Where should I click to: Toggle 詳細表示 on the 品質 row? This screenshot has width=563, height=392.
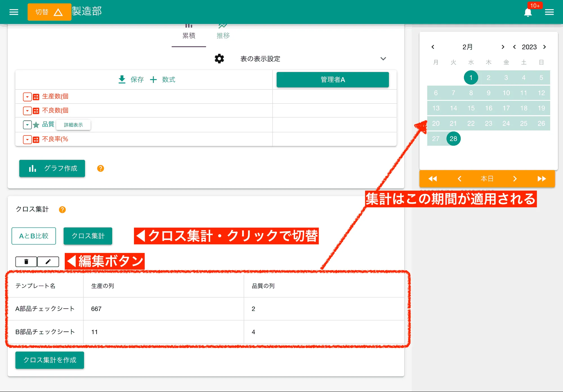click(x=73, y=125)
